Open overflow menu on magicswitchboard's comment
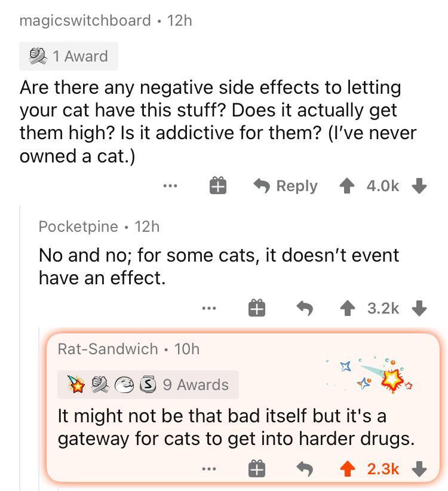This screenshot has height=491, width=448. [170, 186]
